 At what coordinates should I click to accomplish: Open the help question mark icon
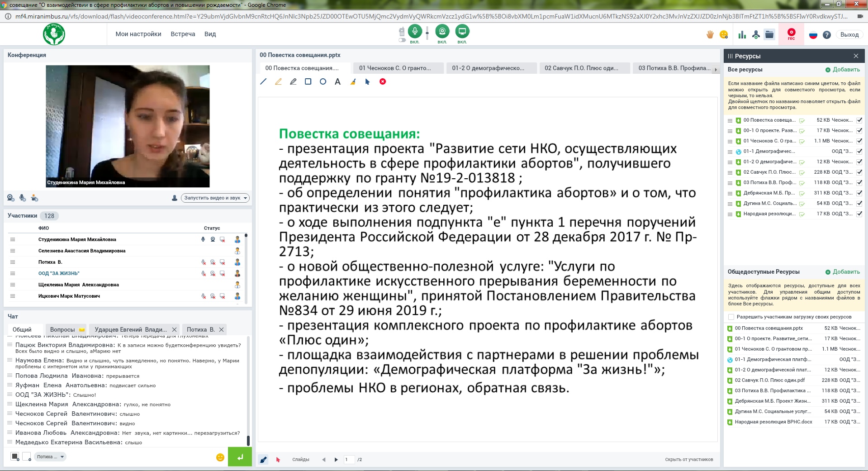pyautogui.click(x=827, y=35)
